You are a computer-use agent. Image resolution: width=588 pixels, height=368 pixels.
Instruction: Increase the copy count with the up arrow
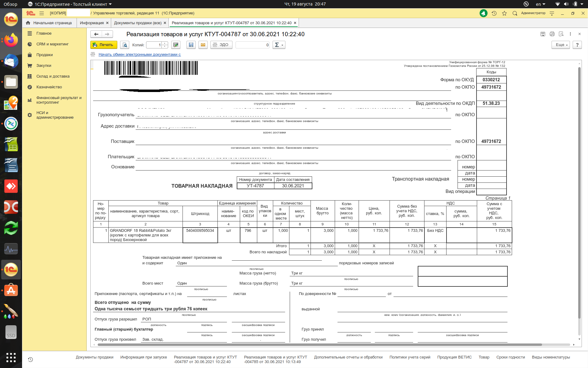(165, 43)
